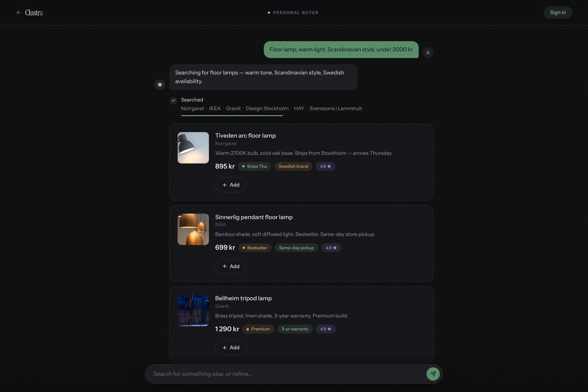Click the user avatar labeled A

click(x=428, y=53)
